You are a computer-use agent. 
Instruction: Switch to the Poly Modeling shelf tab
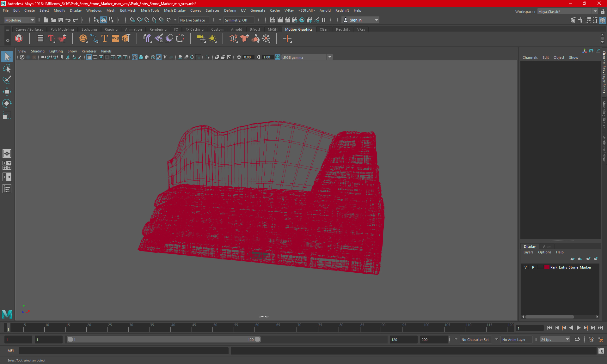tap(62, 29)
